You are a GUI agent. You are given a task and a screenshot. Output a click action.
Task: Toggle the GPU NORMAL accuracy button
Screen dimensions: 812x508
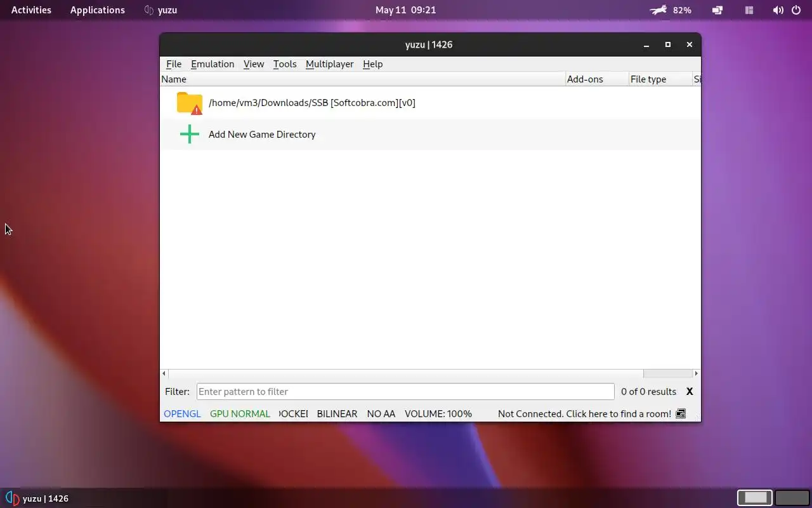click(x=240, y=413)
